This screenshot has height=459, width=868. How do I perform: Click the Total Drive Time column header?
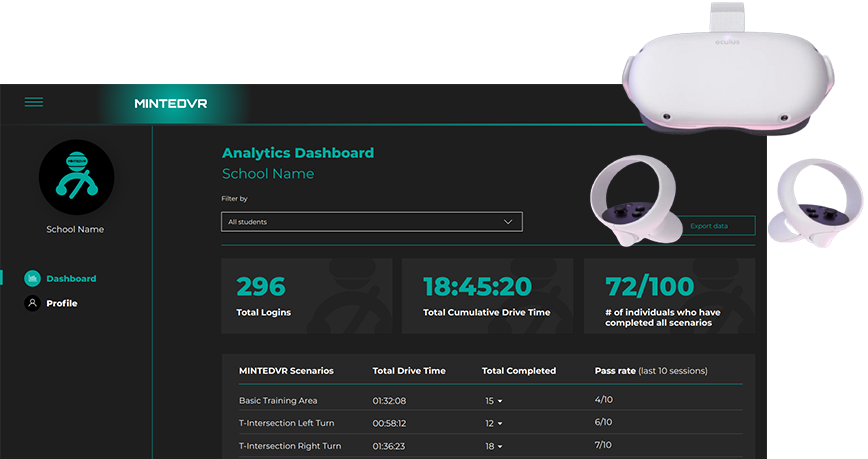(x=409, y=371)
